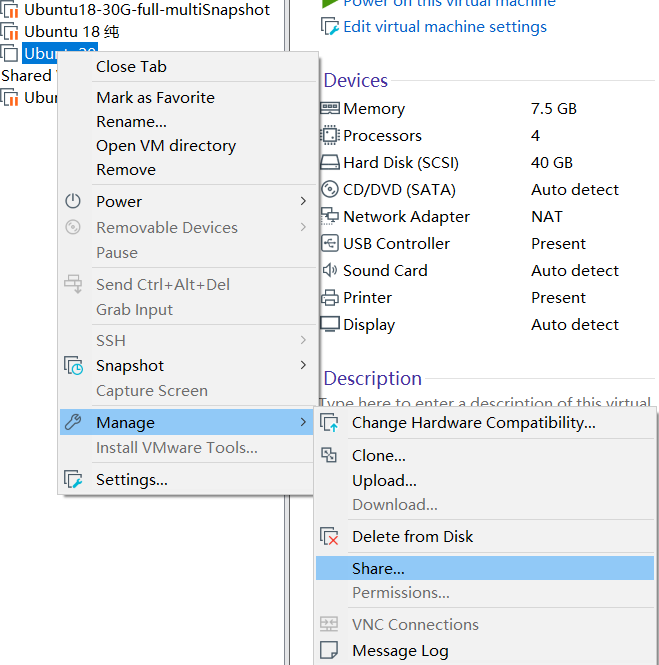Choose Delete from Disk
Screen dimensions: 659x665
coord(485,536)
